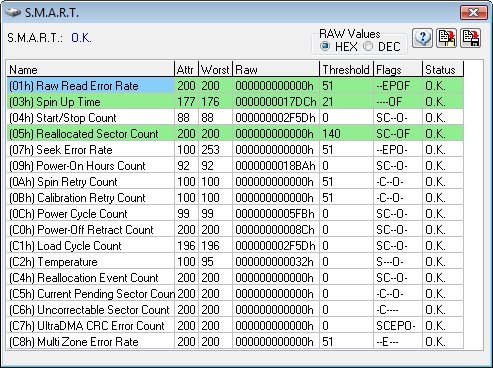
Task: Select the (05h) Reallocated Sector Count row
Action: pyautogui.click(x=235, y=134)
